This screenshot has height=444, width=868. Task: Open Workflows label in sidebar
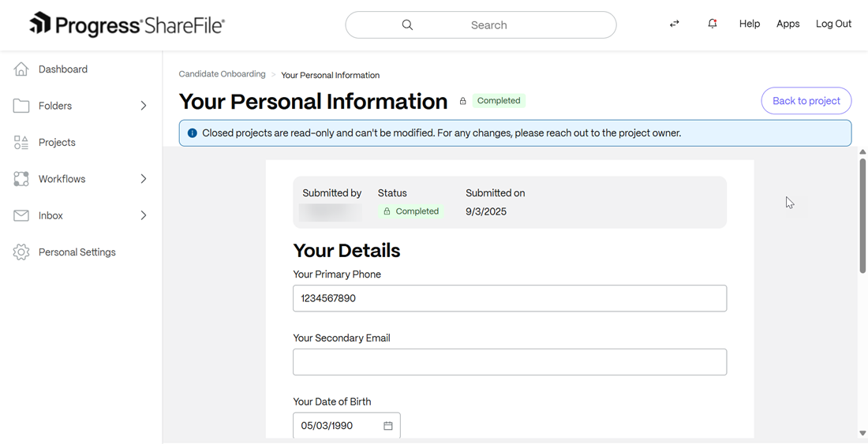(62, 178)
